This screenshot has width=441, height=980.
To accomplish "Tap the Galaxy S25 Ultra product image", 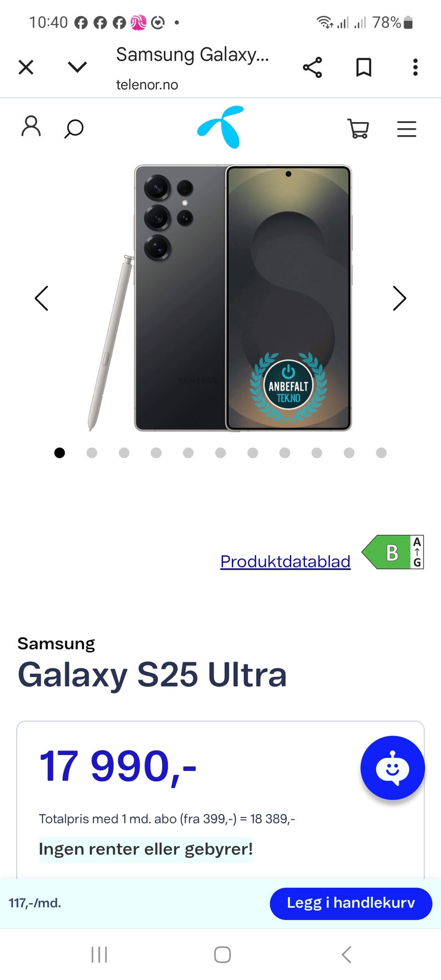I will coord(220,298).
